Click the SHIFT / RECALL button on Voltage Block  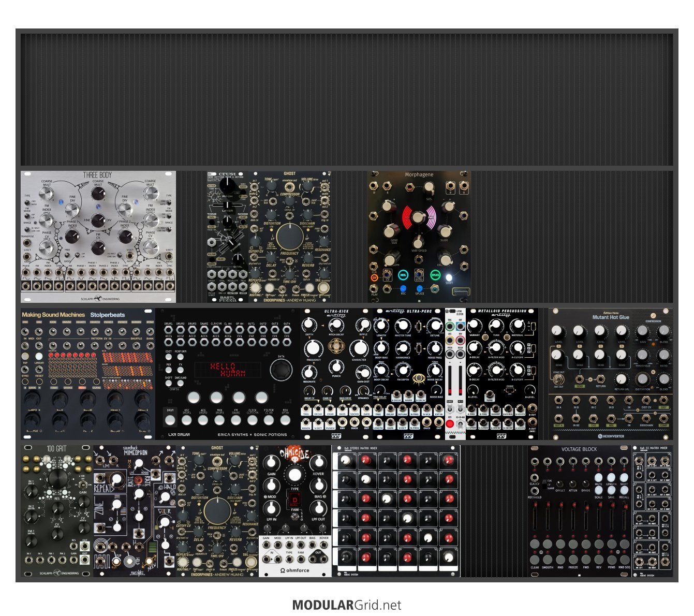(624, 491)
